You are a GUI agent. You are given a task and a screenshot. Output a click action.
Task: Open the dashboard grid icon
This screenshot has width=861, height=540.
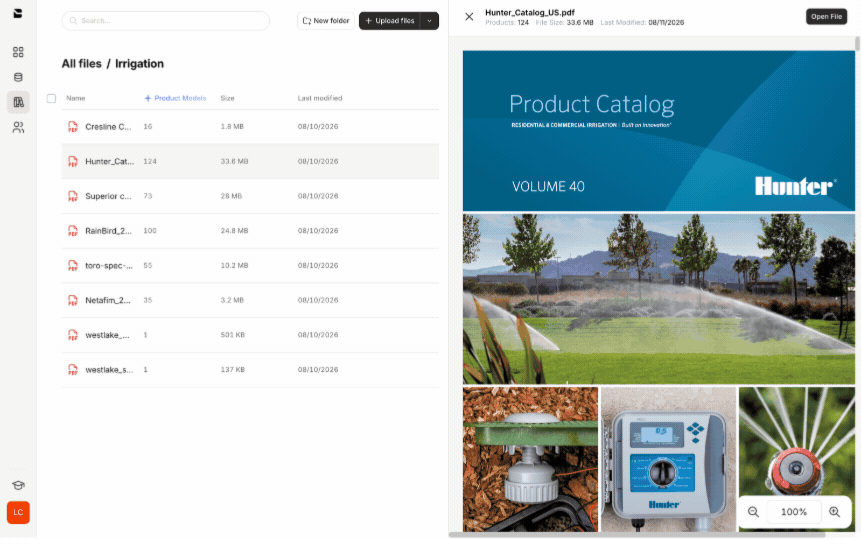tap(18, 52)
